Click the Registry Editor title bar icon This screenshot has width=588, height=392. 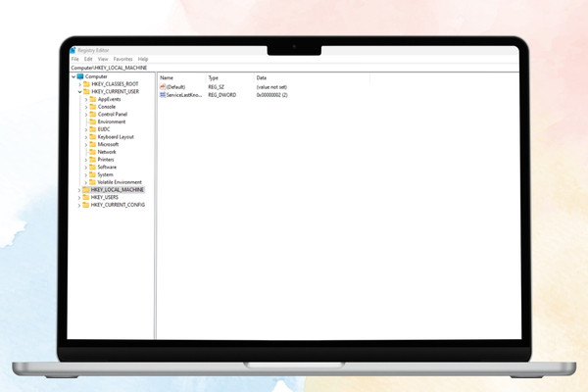(73, 50)
